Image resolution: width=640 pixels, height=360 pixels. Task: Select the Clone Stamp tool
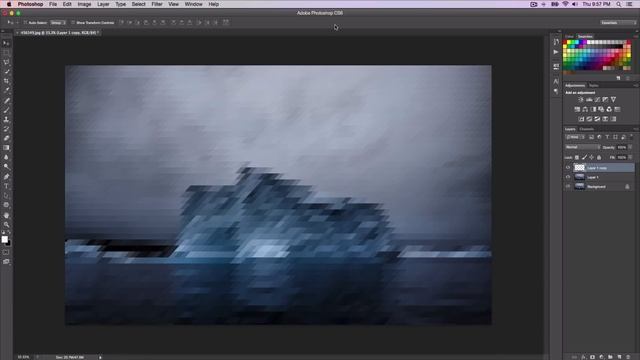point(6,120)
